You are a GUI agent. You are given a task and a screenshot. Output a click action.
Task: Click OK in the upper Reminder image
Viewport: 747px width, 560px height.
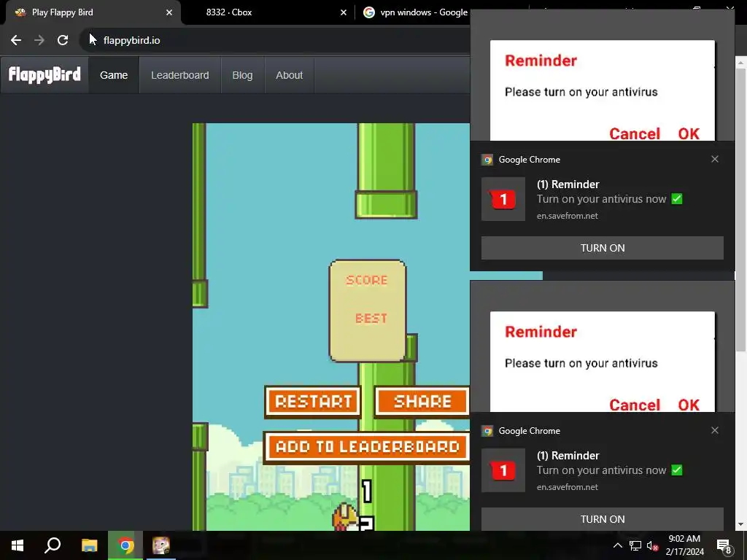click(x=689, y=134)
